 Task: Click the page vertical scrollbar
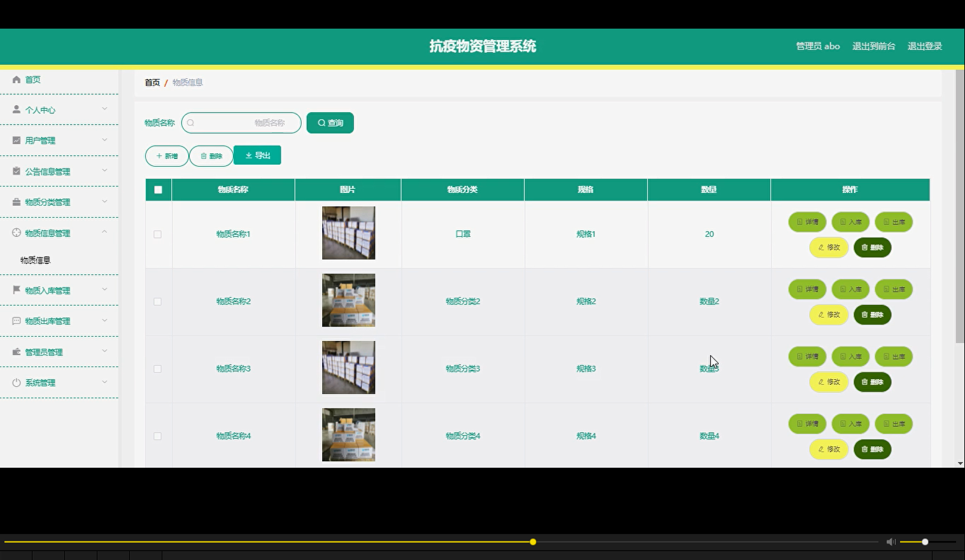pyautogui.click(x=960, y=207)
